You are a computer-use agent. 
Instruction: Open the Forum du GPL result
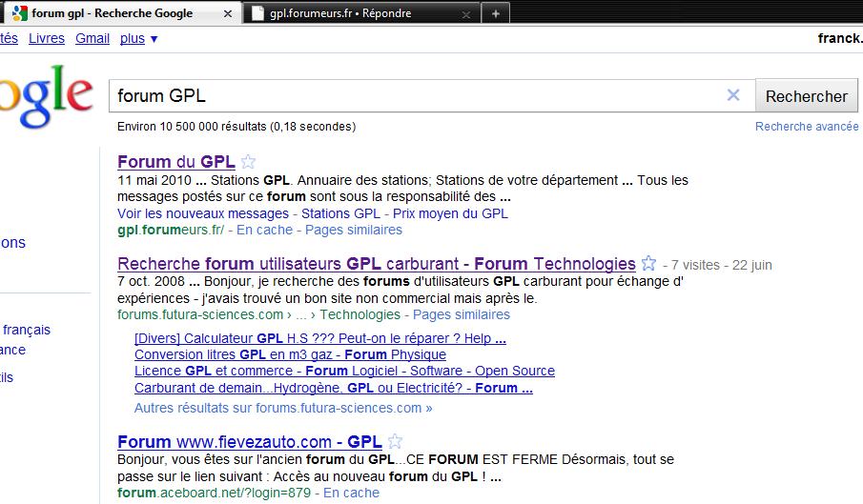pyautogui.click(x=176, y=162)
